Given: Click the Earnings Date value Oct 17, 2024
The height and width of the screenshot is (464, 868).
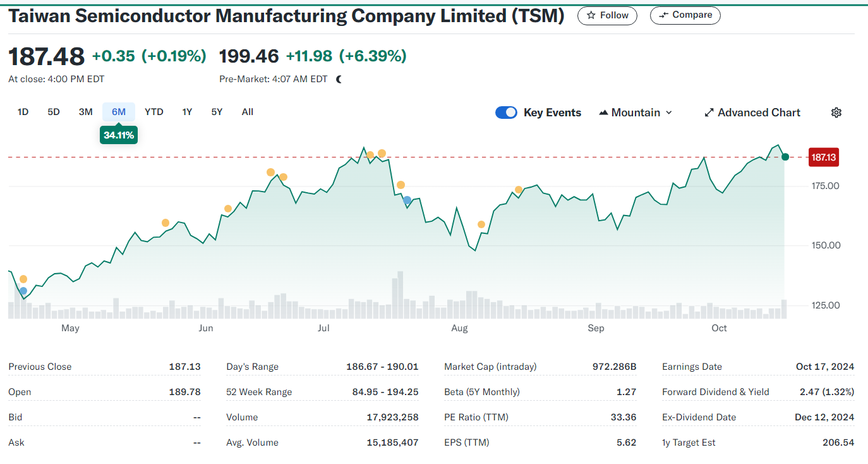Looking at the screenshot, I should [825, 367].
